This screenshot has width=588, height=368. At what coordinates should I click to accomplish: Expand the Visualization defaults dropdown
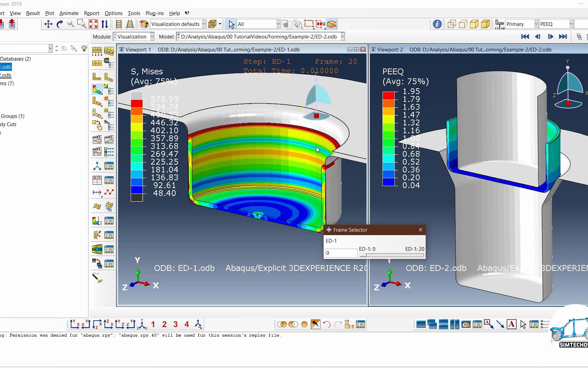tap(204, 24)
